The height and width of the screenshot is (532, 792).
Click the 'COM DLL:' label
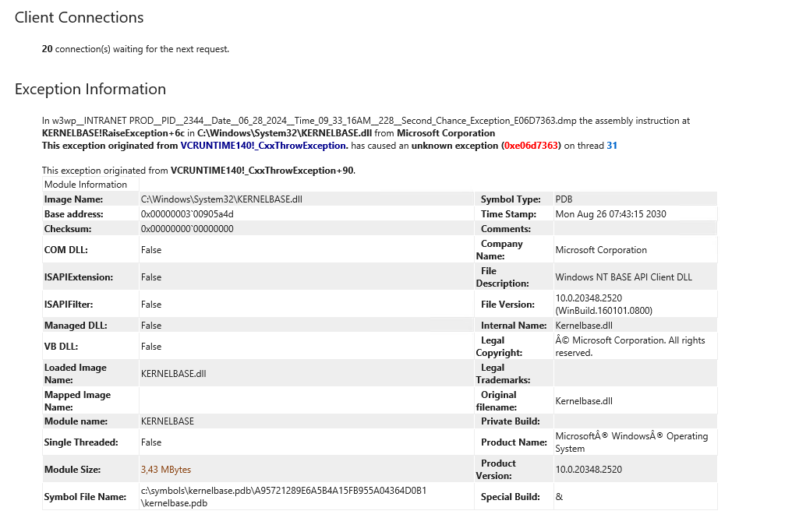pos(65,250)
